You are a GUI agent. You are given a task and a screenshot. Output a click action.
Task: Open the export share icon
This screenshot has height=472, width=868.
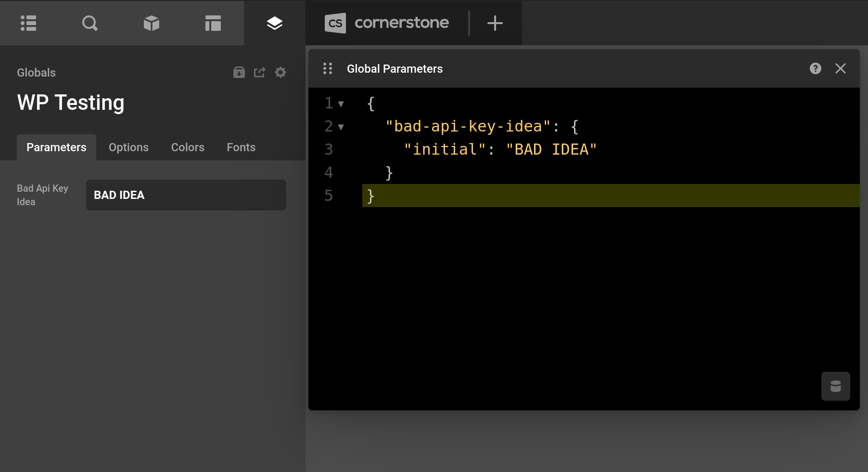[259, 72]
